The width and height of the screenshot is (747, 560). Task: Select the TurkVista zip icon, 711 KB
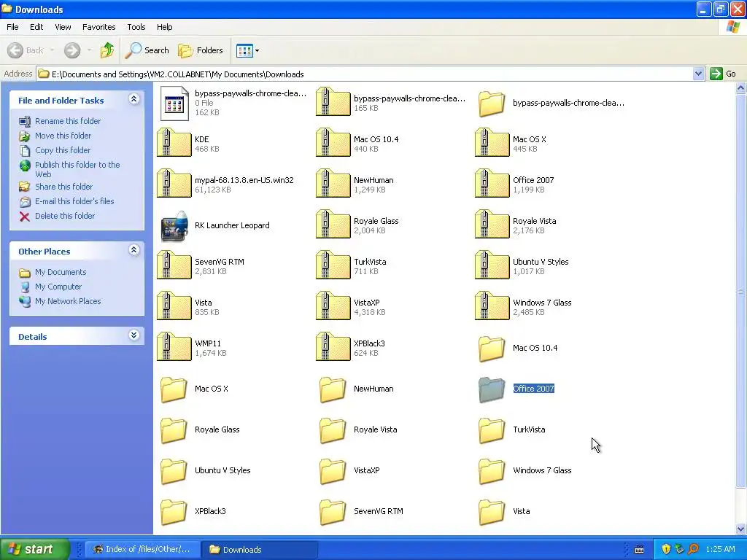coord(333,265)
